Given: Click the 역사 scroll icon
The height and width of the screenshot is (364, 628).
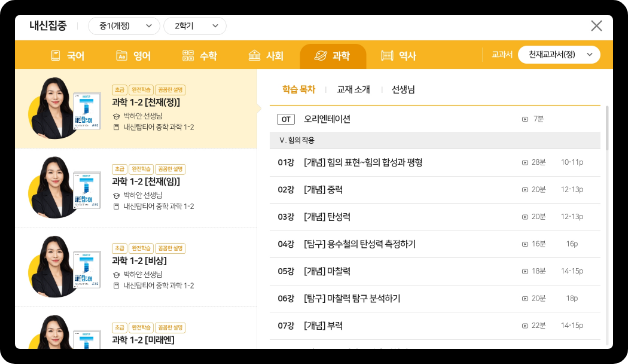Looking at the screenshot, I should tap(387, 56).
